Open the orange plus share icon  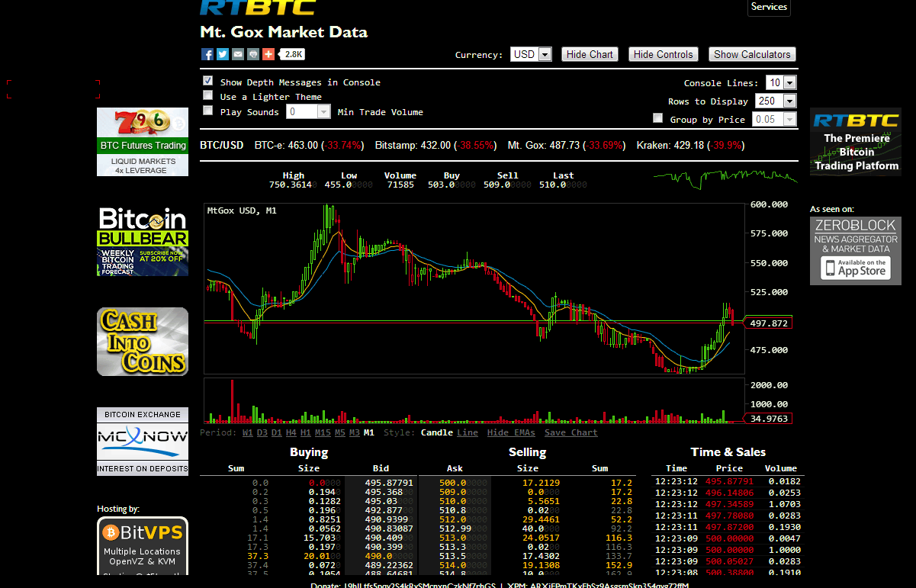pyautogui.click(x=268, y=54)
